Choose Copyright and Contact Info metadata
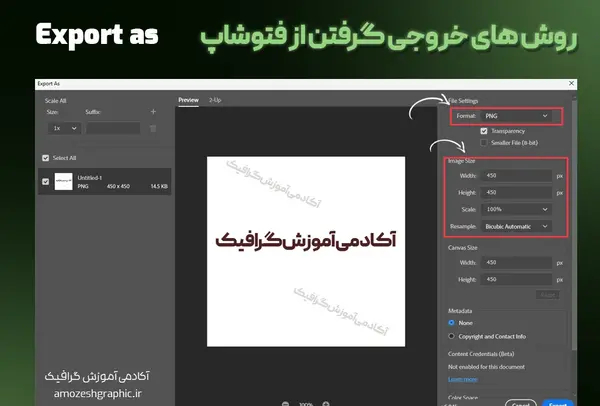 coord(451,336)
